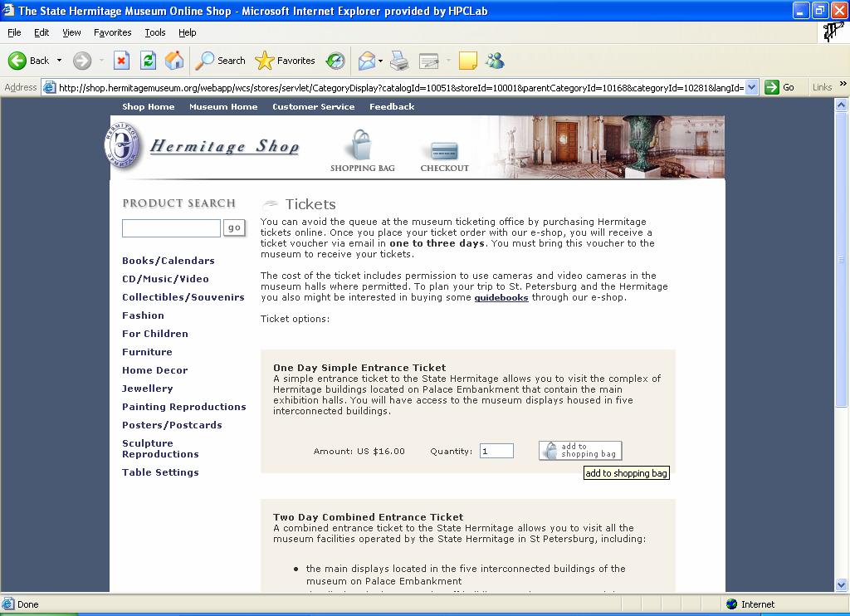Open Posters/Postcards category

click(172, 425)
